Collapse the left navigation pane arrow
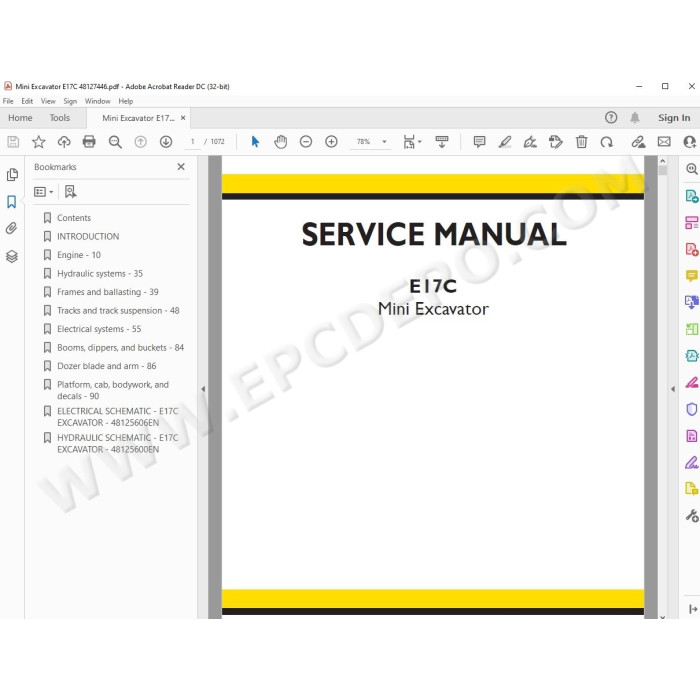The image size is (700, 700). 203,389
